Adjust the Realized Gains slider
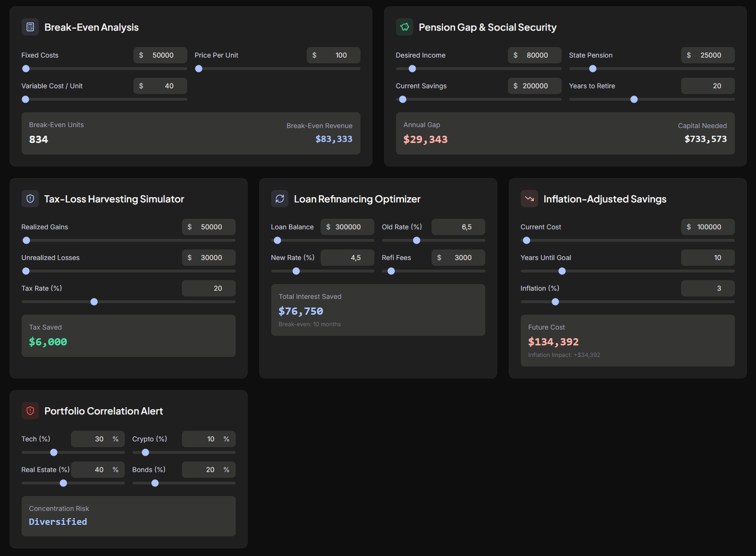This screenshot has width=756, height=556. (x=129, y=240)
